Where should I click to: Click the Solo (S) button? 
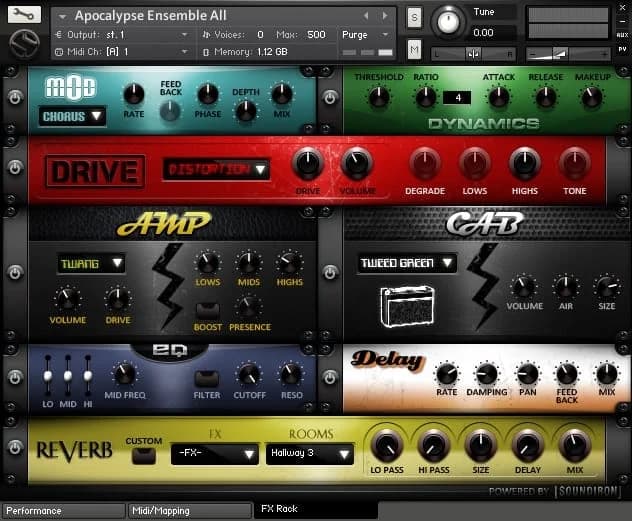414,20
